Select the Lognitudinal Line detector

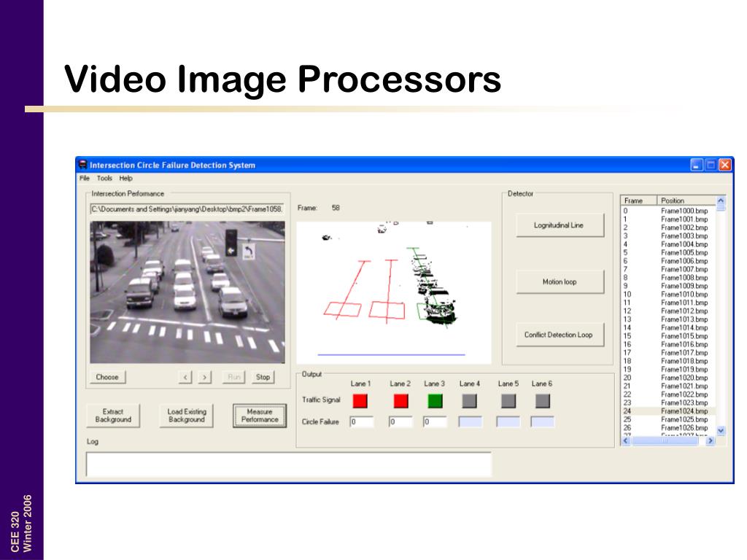tap(560, 225)
